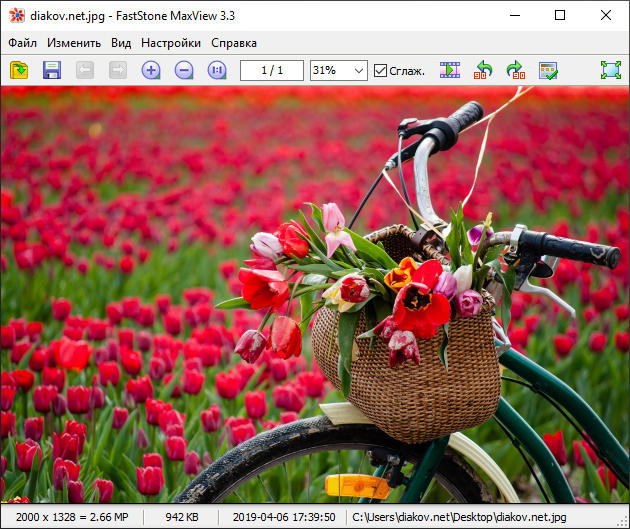Open the Настройки menu
630x529 pixels.
tap(171, 43)
